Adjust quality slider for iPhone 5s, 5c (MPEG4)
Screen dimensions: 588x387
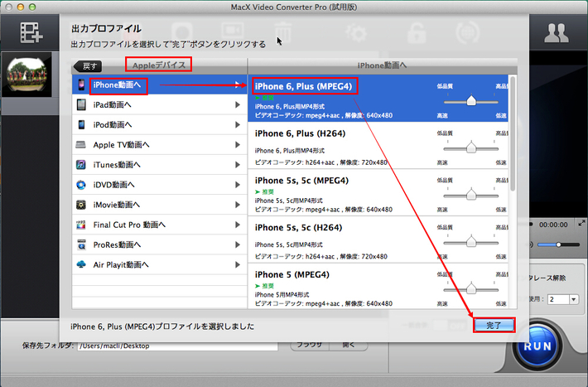471,196
